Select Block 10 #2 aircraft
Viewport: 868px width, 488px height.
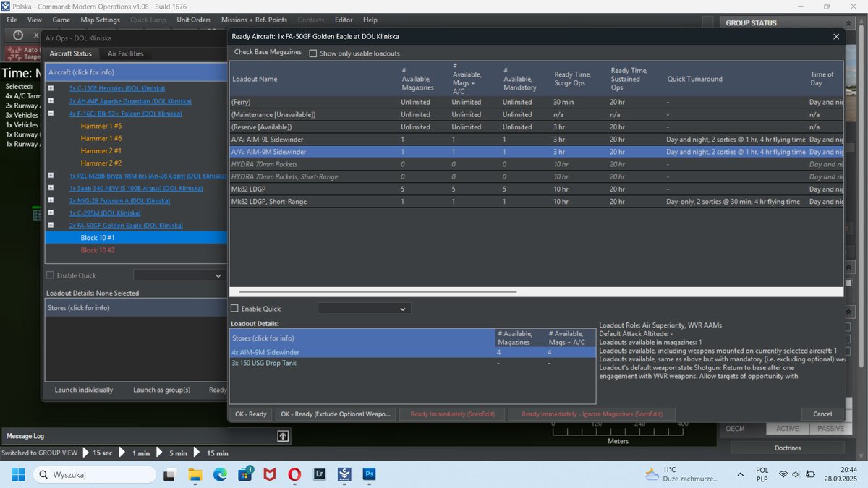point(98,250)
